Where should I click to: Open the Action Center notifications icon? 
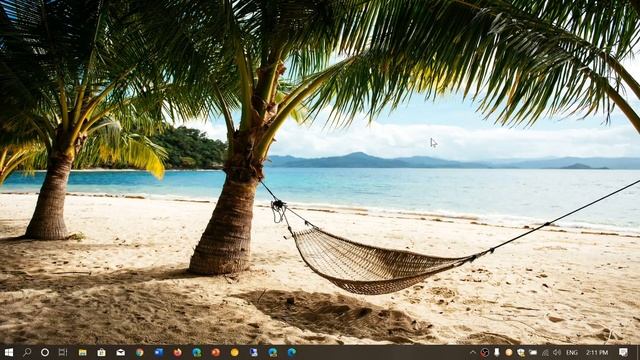click(623, 352)
